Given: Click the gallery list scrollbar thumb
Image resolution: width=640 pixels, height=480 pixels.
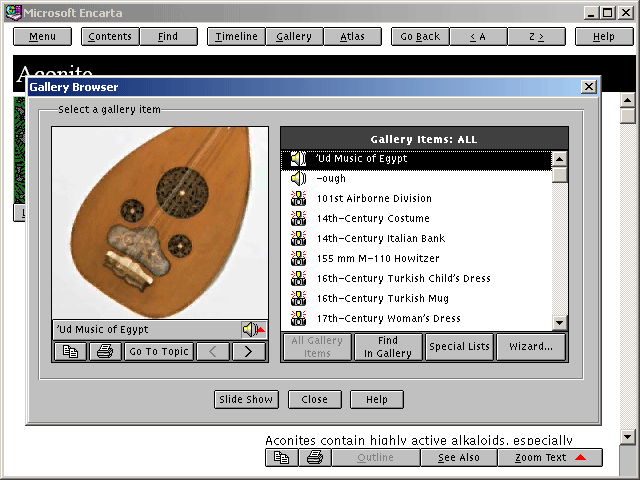Looking at the screenshot, I should coord(560,175).
